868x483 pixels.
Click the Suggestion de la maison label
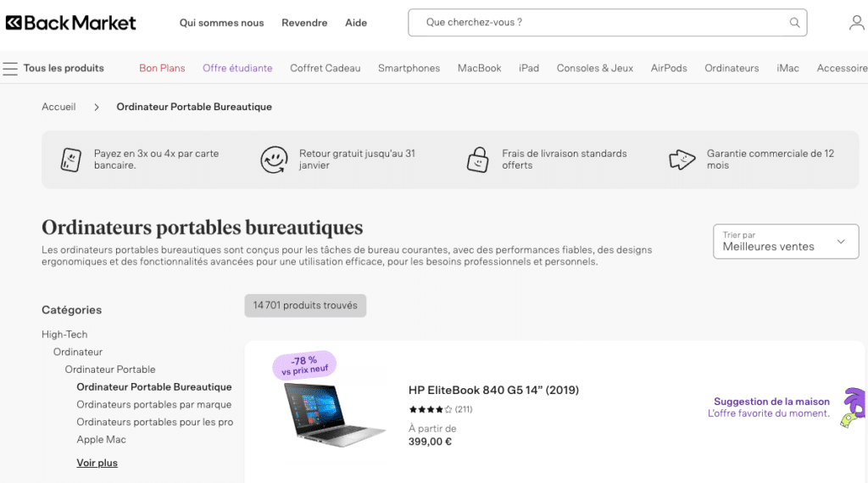771,402
